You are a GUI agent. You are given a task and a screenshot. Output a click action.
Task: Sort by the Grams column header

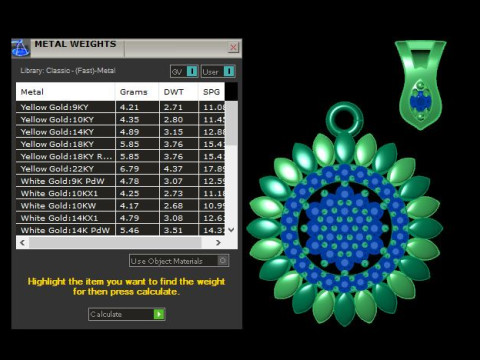(x=137, y=92)
